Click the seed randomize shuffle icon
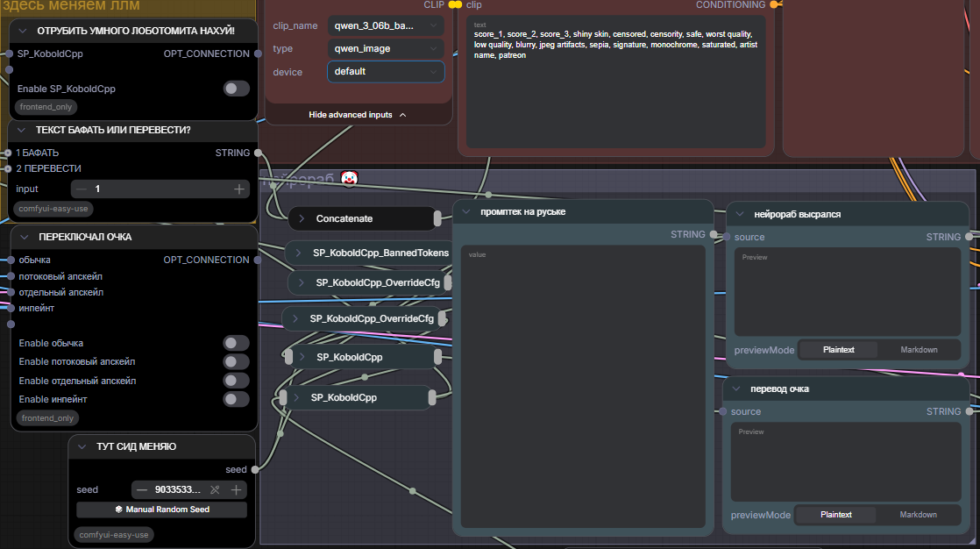This screenshot has width=980, height=549. pos(215,489)
